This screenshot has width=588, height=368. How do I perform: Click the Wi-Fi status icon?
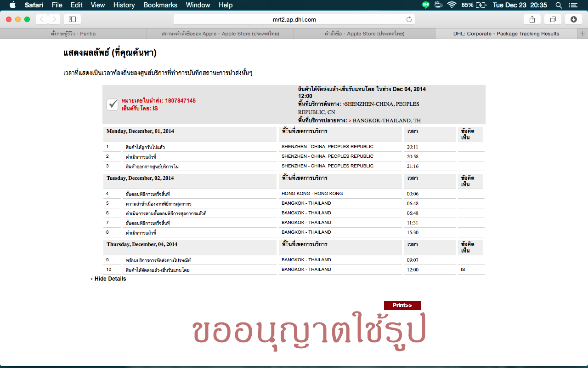point(452,5)
